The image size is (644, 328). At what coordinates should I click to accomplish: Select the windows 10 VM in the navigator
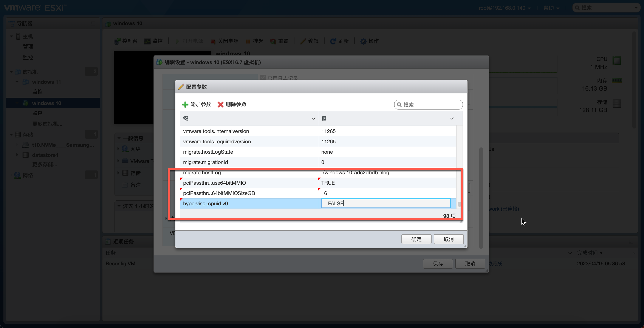tap(53, 103)
